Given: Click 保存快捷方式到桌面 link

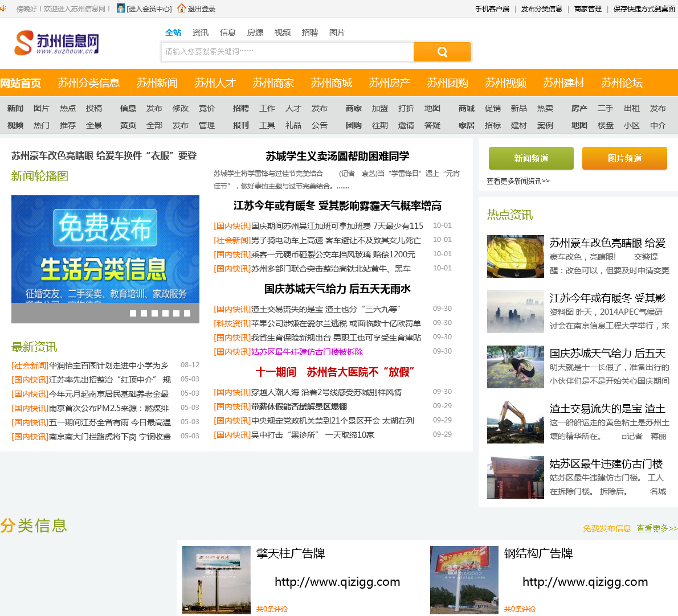Looking at the screenshot, I should point(644,9).
